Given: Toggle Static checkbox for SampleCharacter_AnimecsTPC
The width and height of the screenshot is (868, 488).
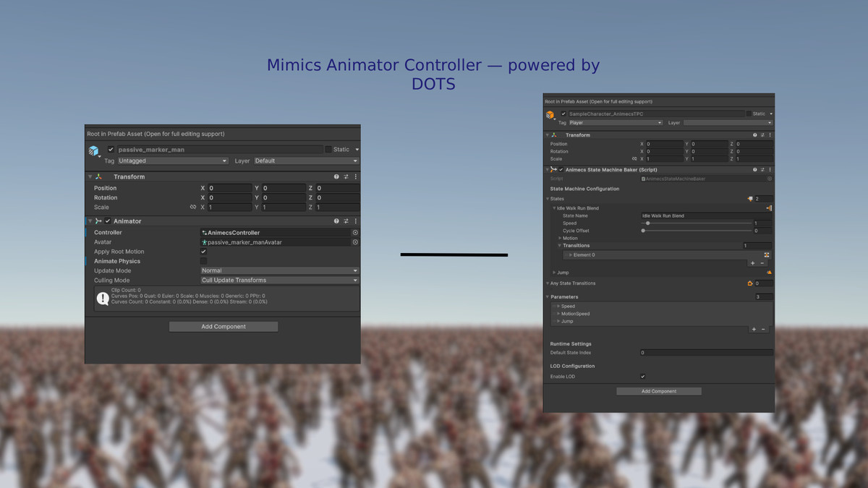Looking at the screenshot, I should coord(749,114).
